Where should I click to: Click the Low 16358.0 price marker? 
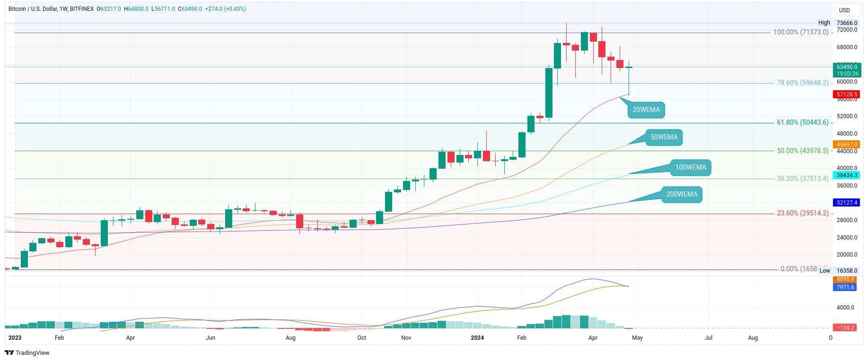tap(838, 271)
